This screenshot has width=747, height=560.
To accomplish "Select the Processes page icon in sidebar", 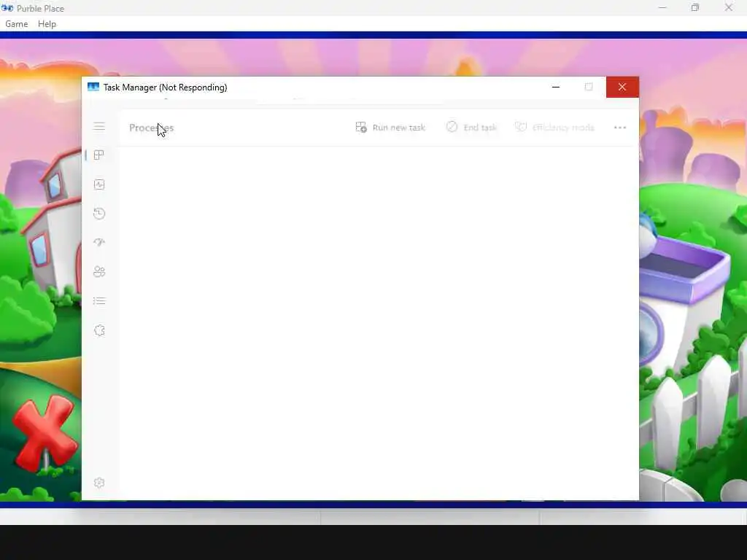I will tap(99, 155).
